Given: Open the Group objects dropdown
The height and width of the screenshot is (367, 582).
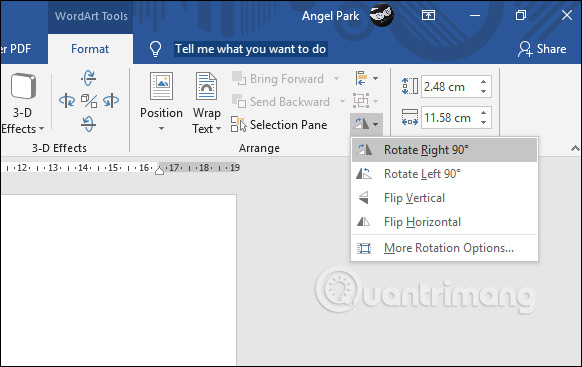Looking at the screenshot, I should tap(366, 101).
